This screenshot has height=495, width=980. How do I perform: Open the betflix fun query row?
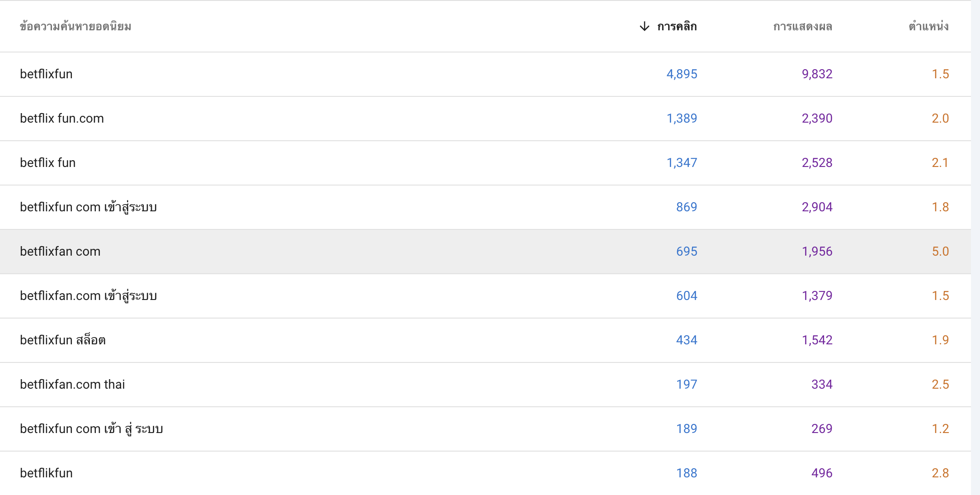(x=485, y=163)
